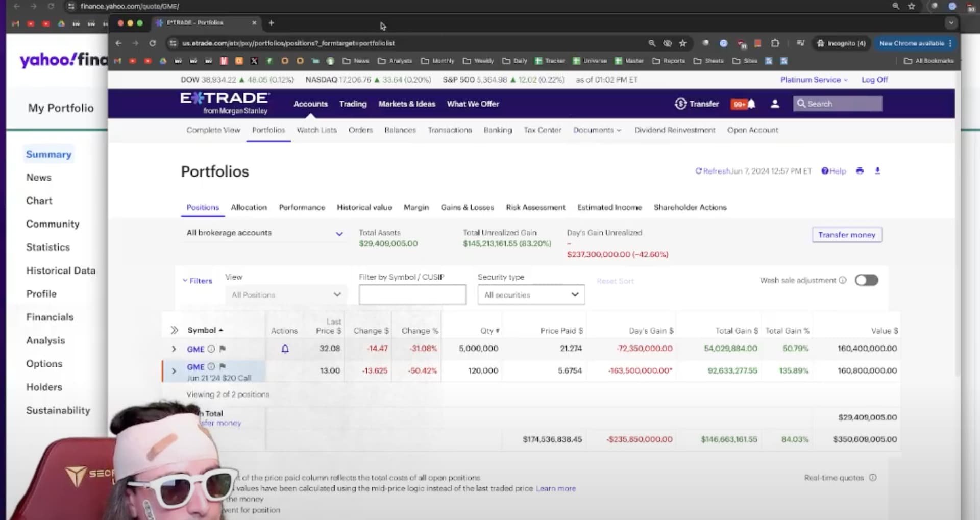980x520 pixels.
Task: Click Log Off link
Action: (x=874, y=80)
